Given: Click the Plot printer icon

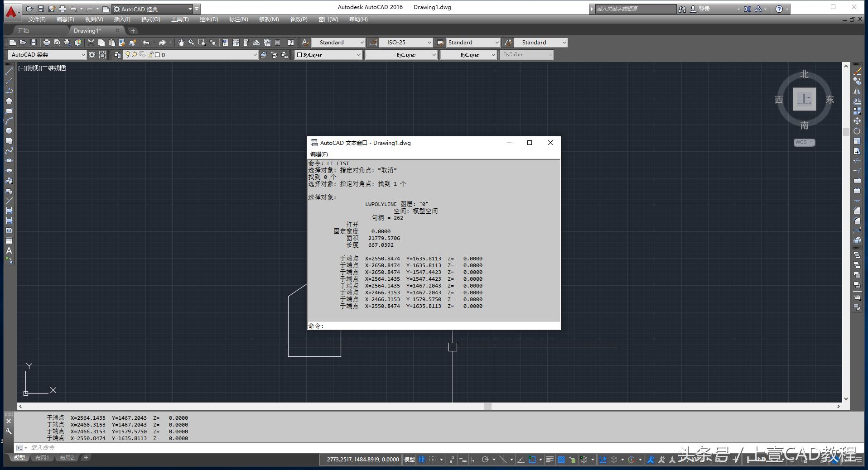Looking at the screenshot, I should [x=46, y=43].
